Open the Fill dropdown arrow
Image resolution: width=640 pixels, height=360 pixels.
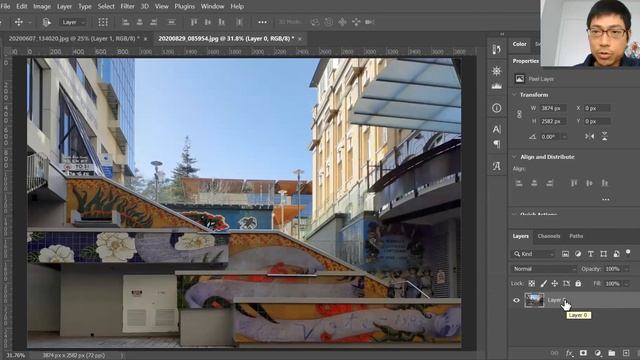[x=626, y=283]
